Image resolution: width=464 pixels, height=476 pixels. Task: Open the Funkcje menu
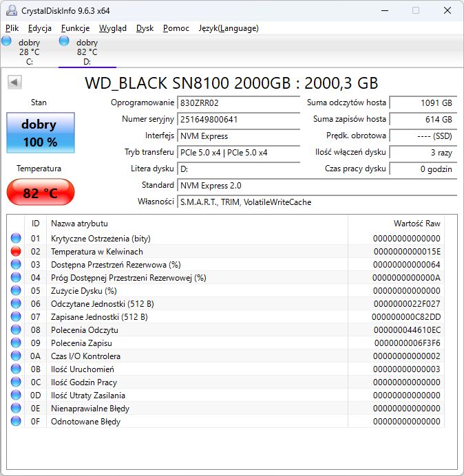(75, 28)
